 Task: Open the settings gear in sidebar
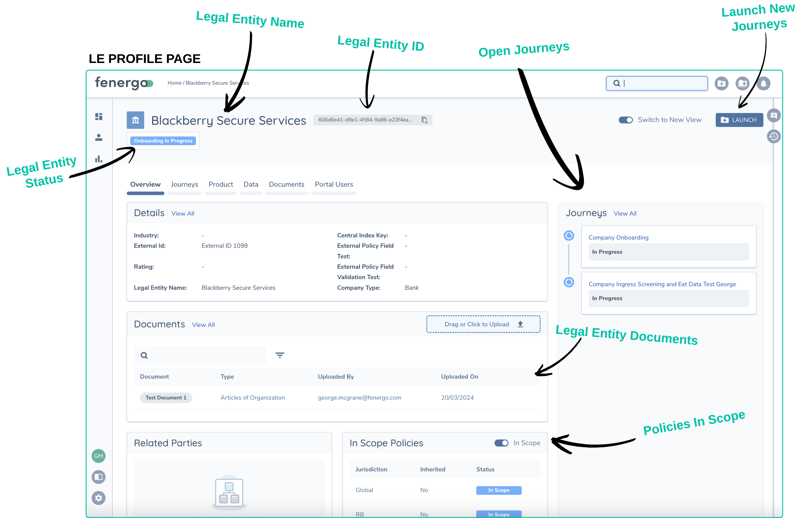tap(98, 498)
